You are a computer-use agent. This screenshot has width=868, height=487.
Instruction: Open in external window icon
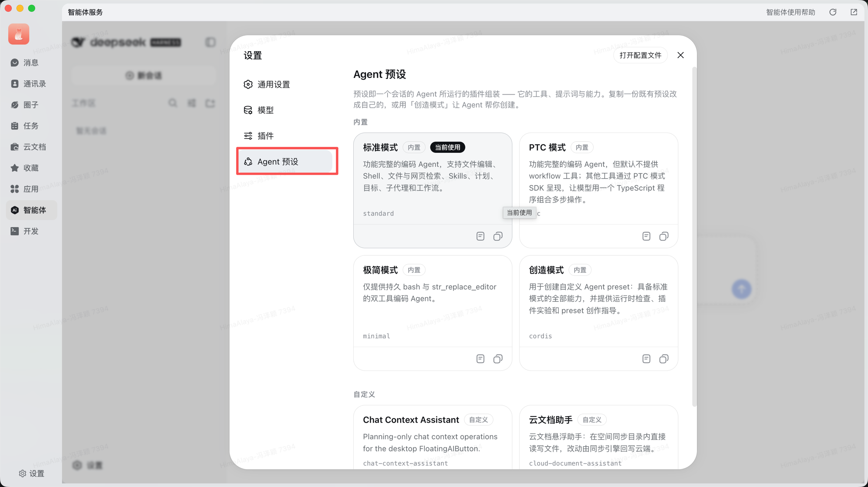coord(854,12)
